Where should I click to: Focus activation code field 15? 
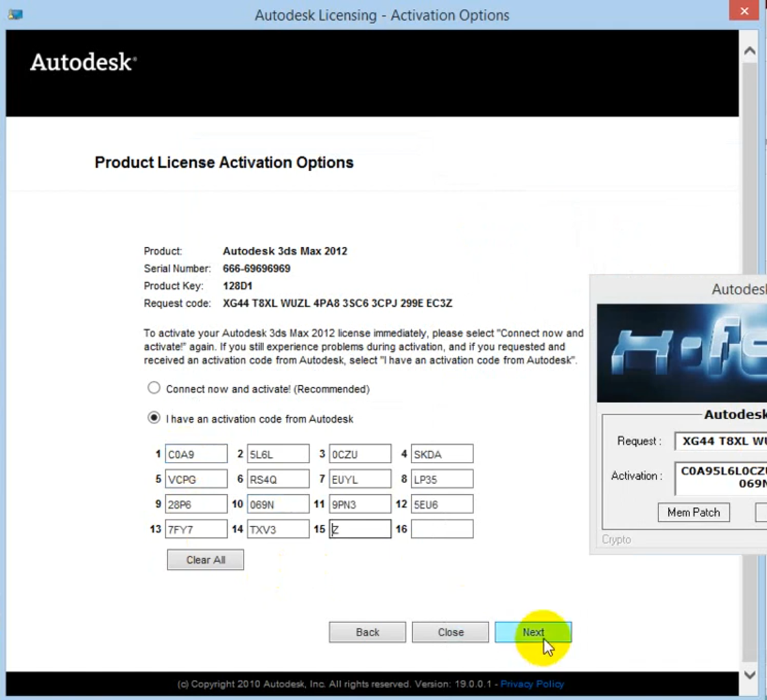tap(360, 529)
